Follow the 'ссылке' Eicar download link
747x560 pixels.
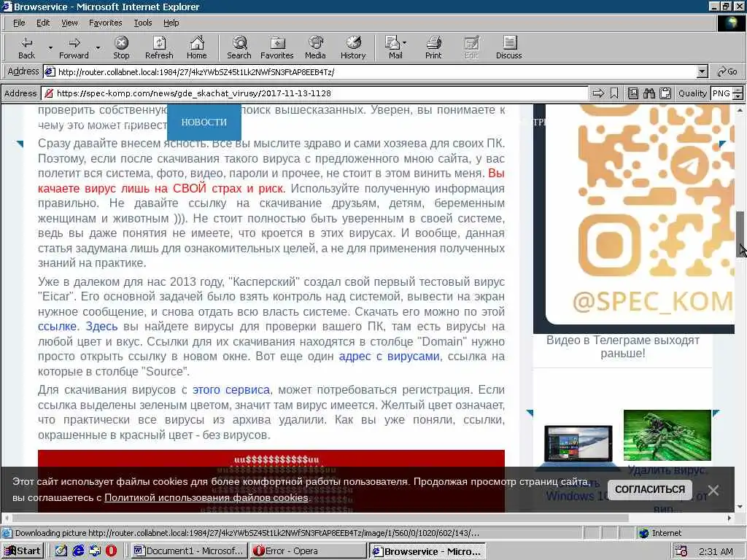pos(57,327)
